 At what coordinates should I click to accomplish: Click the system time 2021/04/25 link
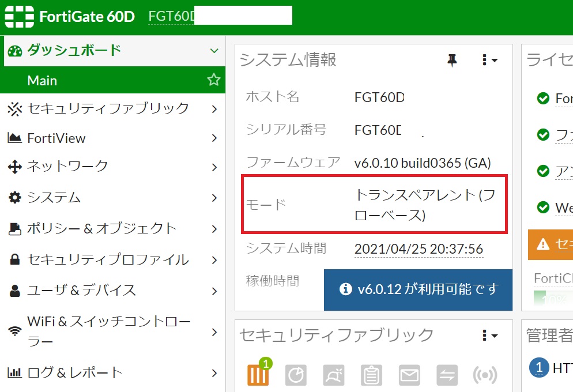click(419, 249)
